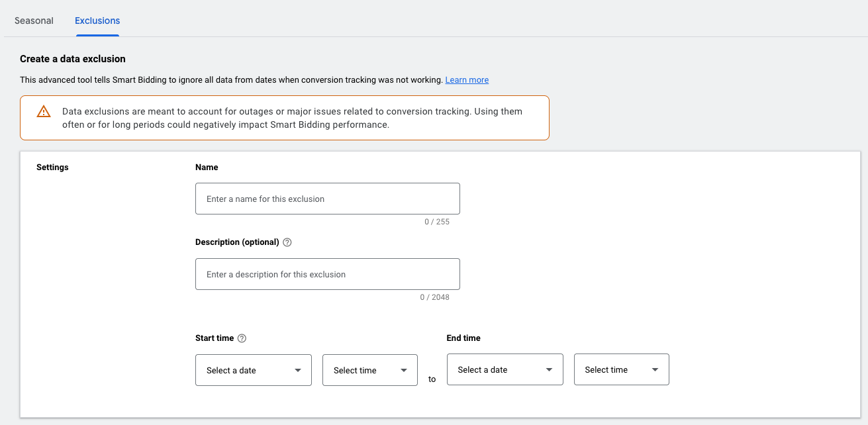Click the 0 / 2048 character counter

[x=434, y=297]
